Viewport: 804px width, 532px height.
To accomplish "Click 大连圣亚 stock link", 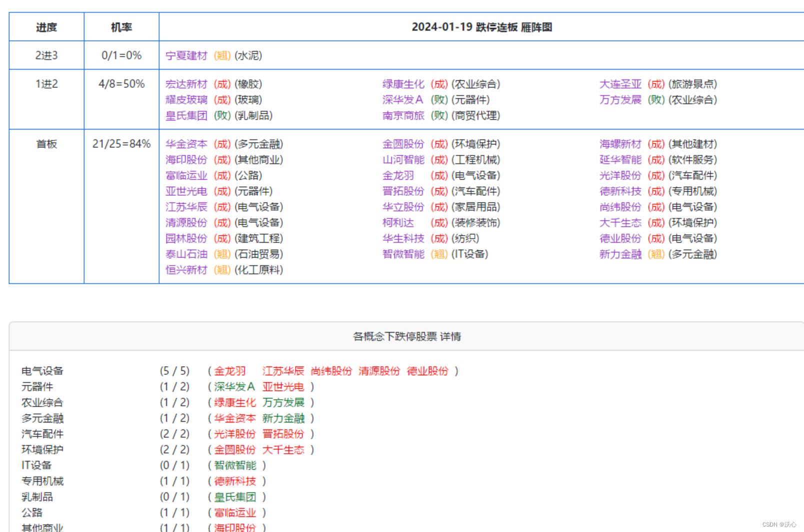I will coord(620,84).
